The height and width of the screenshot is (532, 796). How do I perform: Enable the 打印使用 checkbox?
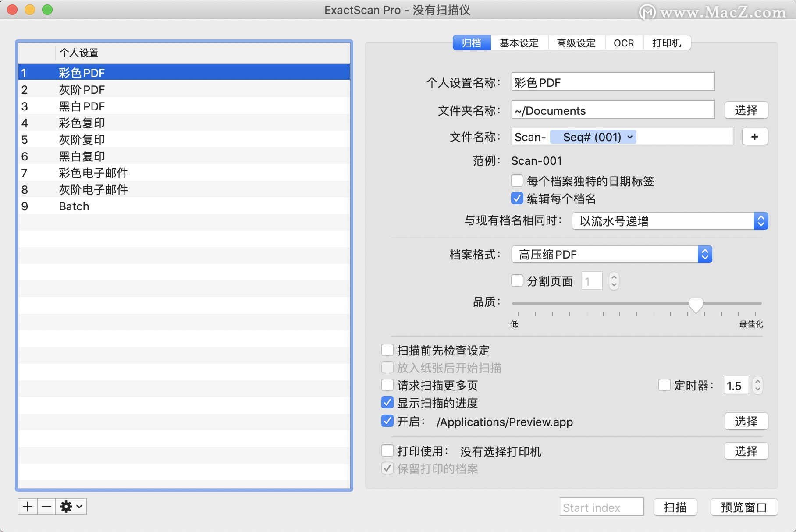pyautogui.click(x=387, y=450)
